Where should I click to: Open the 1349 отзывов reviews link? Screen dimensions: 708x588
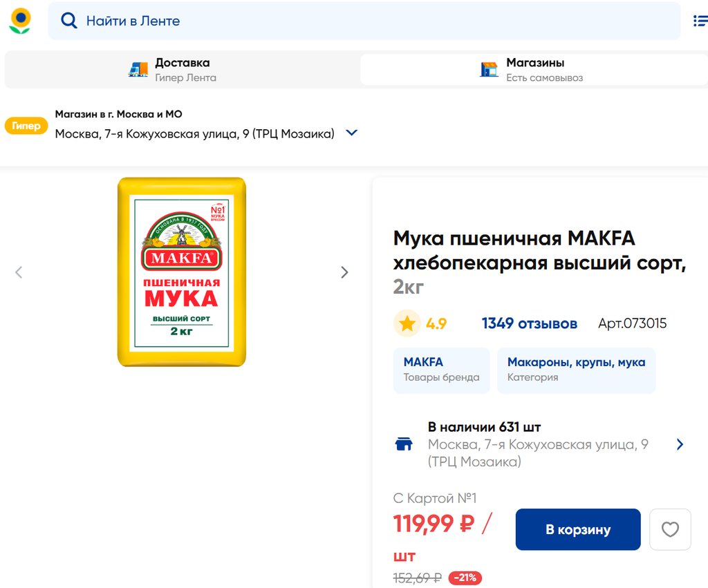(x=529, y=323)
